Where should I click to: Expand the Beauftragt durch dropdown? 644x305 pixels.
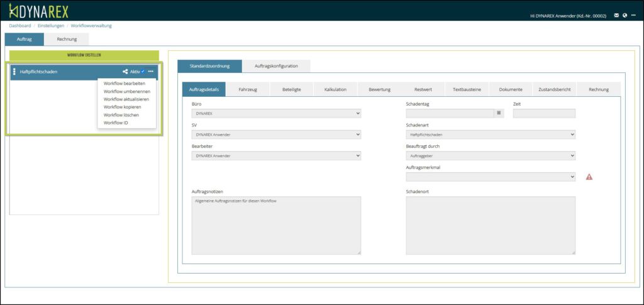point(491,155)
